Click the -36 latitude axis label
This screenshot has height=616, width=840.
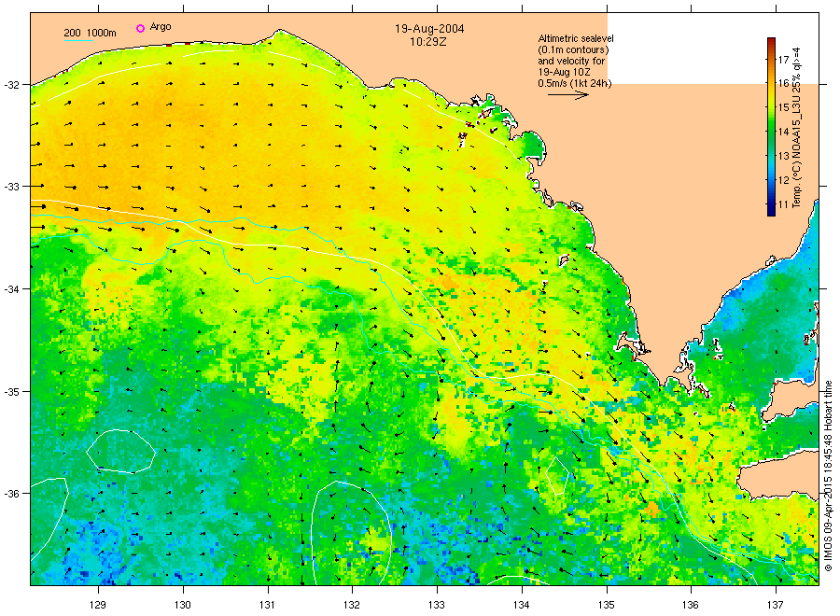pyautogui.click(x=10, y=494)
